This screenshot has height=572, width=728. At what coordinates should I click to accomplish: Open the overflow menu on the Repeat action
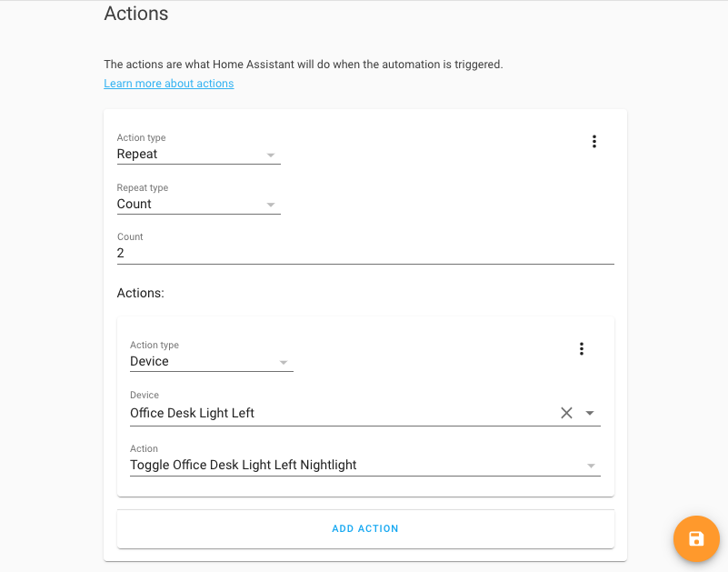point(594,141)
